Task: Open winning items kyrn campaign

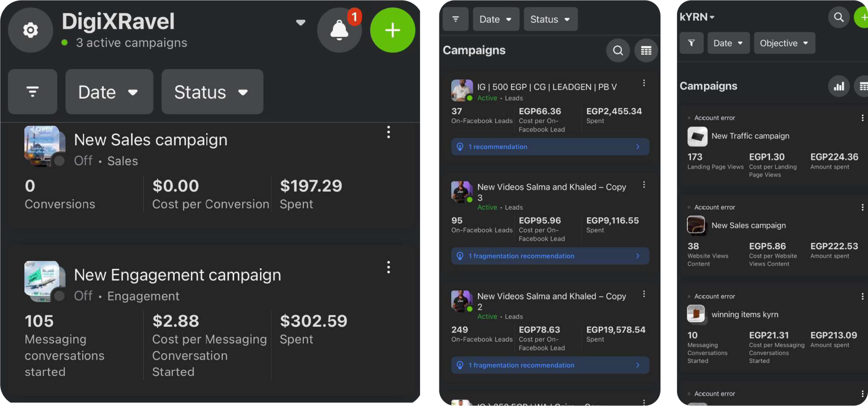Action: (744, 315)
